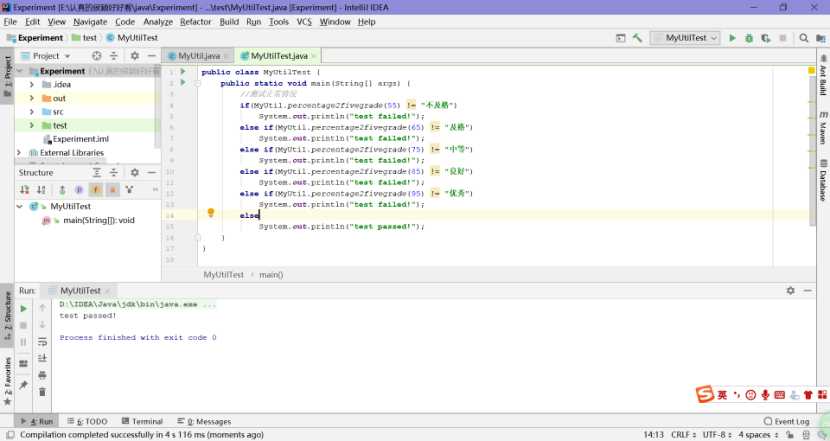Click scroll-to-end icon in Run console
Screen dimensions: 830x441
(x=42, y=358)
